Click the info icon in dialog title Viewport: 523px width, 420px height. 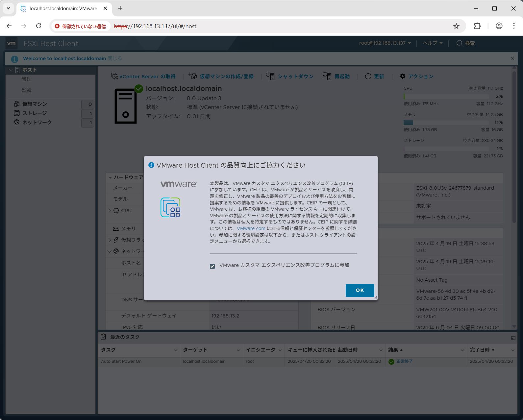(151, 165)
